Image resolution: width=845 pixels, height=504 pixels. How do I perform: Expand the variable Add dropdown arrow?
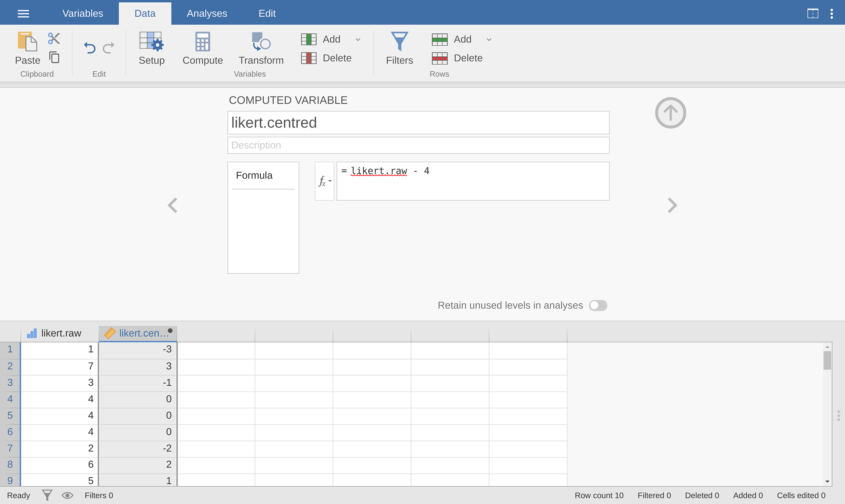[x=358, y=39]
